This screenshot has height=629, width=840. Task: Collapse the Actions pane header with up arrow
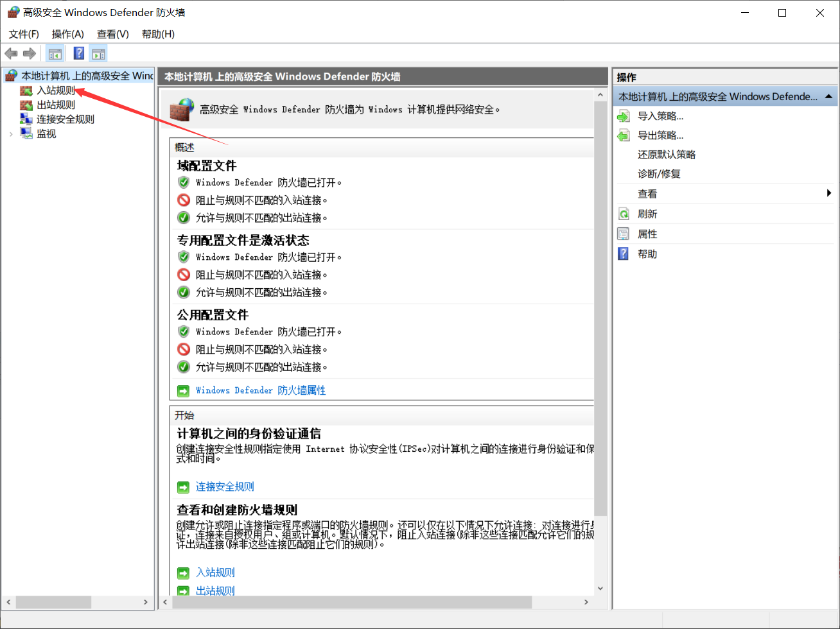click(x=827, y=96)
